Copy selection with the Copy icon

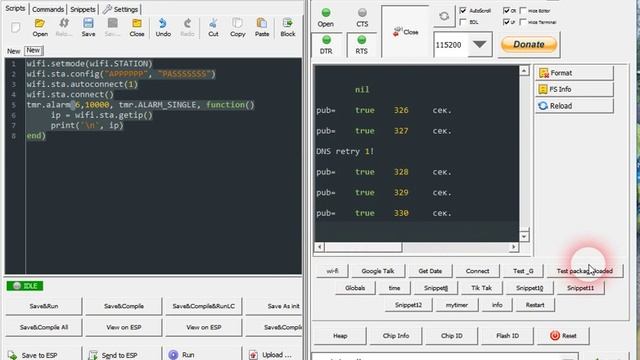pyautogui.click(x=238, y=27)
